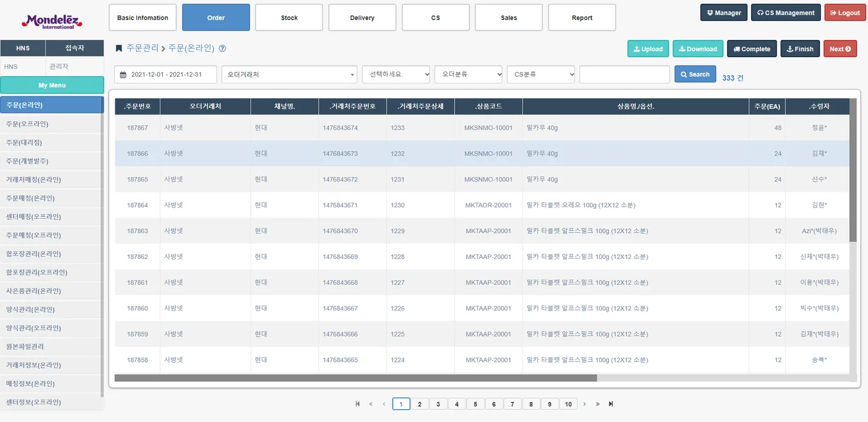Image resolution: width=868 pixels, height=422 pixels.
Task: Click the Mondelez International logo
Action: [52, 21]
